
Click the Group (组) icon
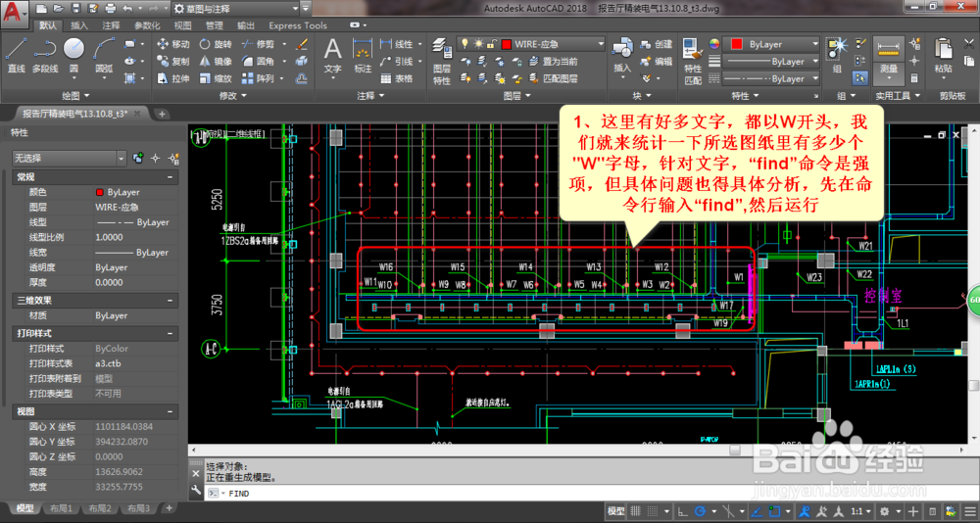837,56
